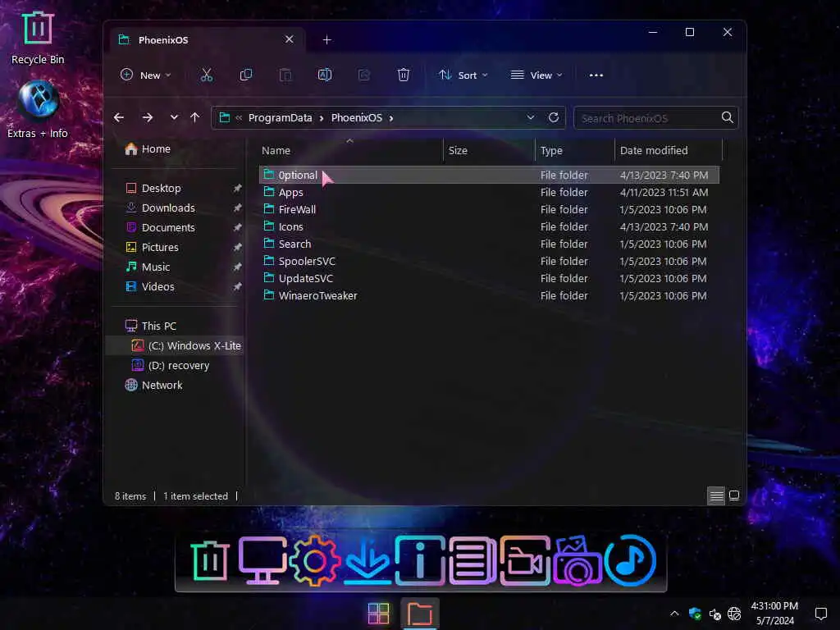
Task: Select the WinaeroTweaker folder
Action: (317, 295)
